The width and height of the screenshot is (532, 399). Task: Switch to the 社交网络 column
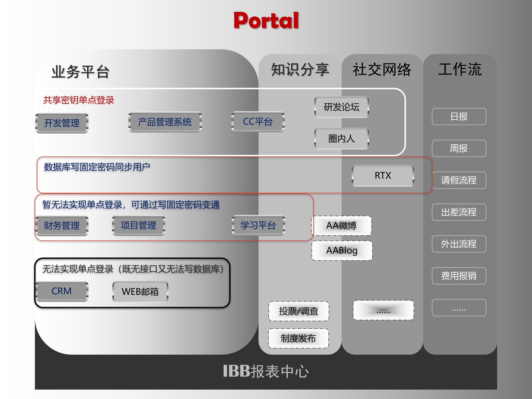click(x=382, y=69)
